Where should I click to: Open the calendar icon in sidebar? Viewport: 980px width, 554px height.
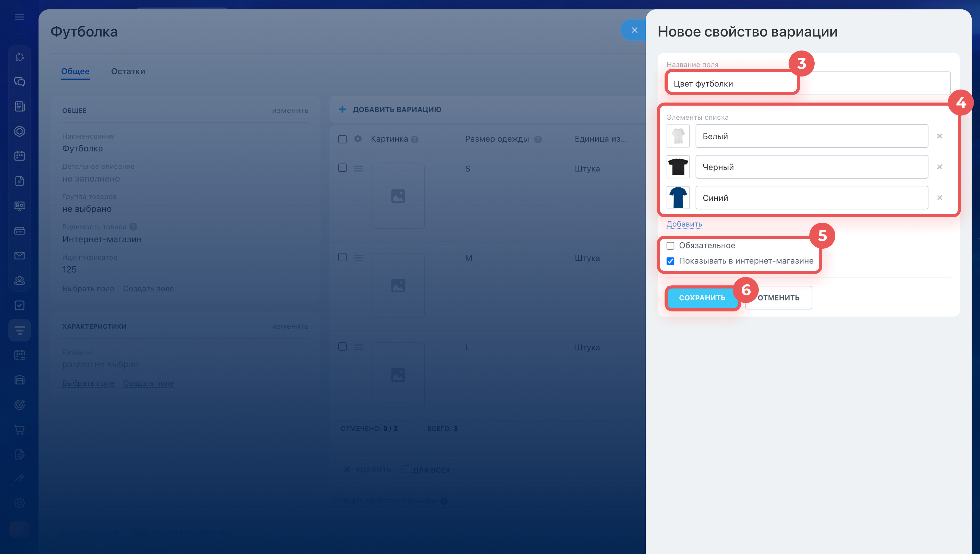tap(19, 156)
